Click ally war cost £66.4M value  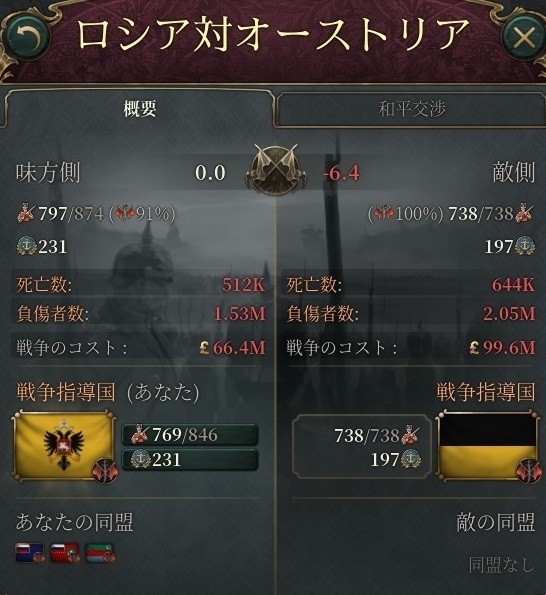tap(233, 347)
